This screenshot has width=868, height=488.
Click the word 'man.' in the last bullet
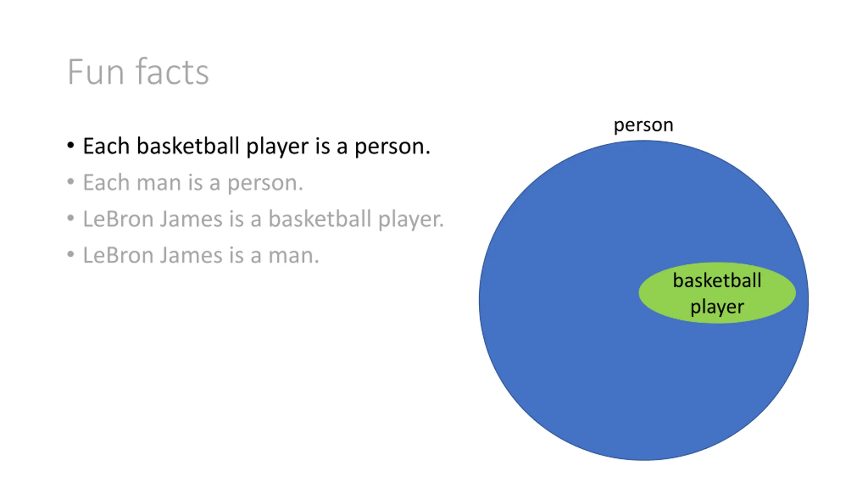(x=294, y=256)
